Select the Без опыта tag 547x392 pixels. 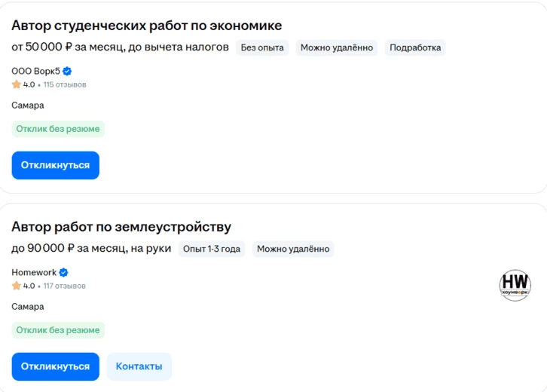[262, 47]
